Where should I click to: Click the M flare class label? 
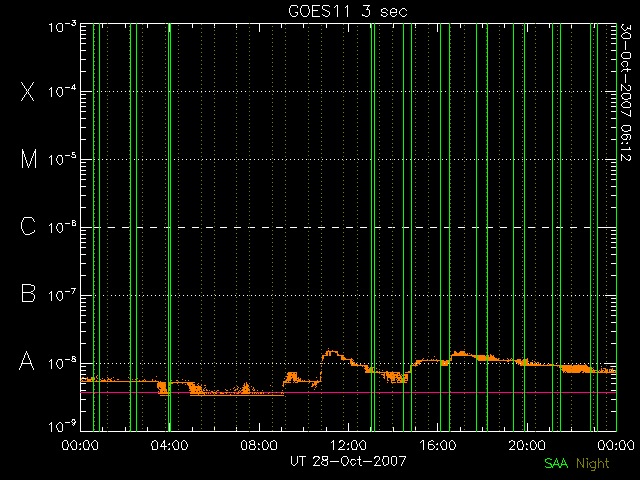[29, 159]
